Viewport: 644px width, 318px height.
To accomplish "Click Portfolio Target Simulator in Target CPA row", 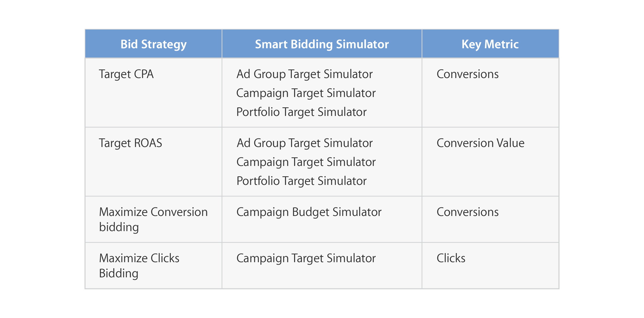I will click(x=301, y=112).
